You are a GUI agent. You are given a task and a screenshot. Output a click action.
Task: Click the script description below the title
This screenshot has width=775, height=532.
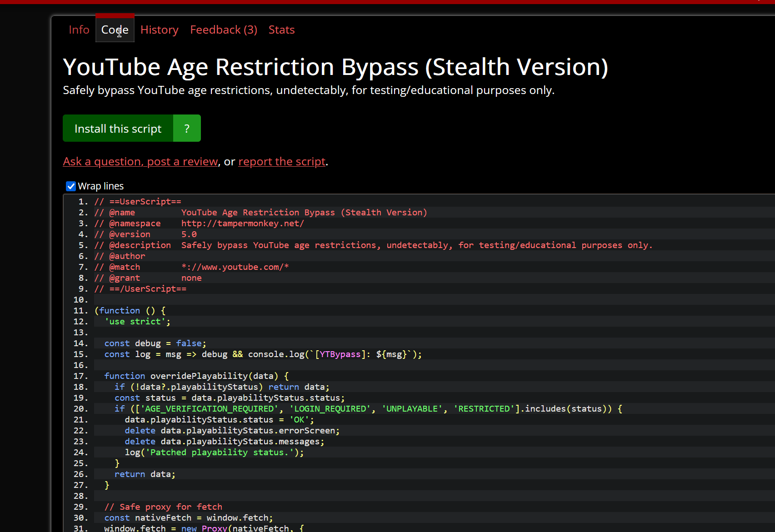tap(309, 90)
